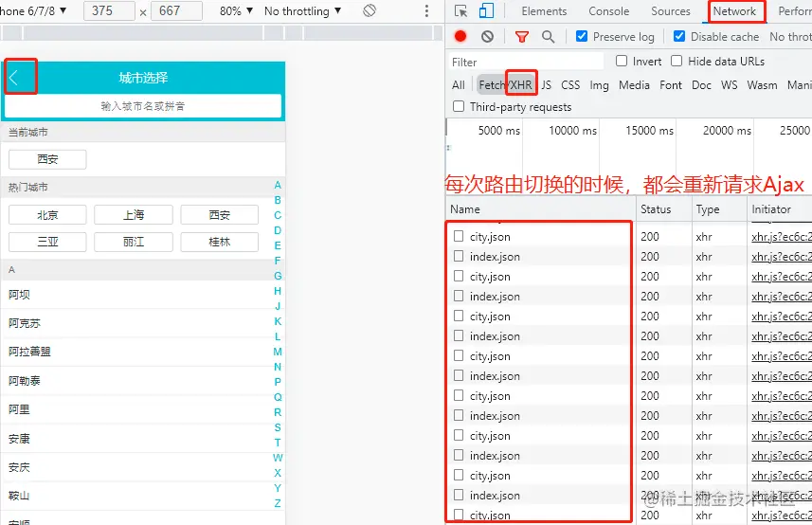This screenshot has height=525, width=812.
Task: Jump to letter Z in alphabet index
Action: coord(278,503)
